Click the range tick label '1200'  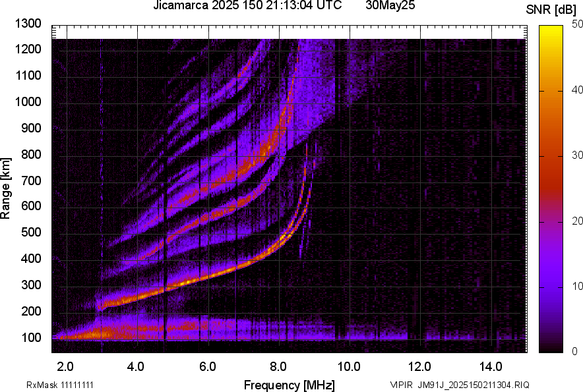coord(28,49)
